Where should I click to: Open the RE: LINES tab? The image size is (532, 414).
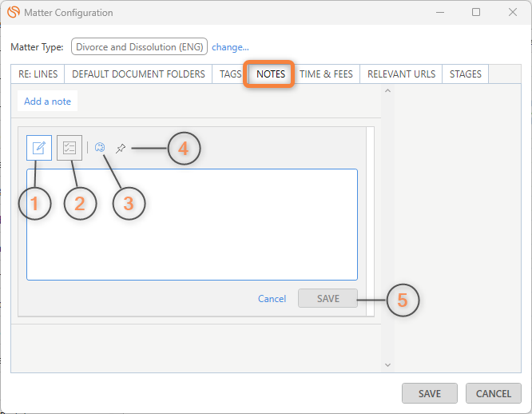coord(38,74)
